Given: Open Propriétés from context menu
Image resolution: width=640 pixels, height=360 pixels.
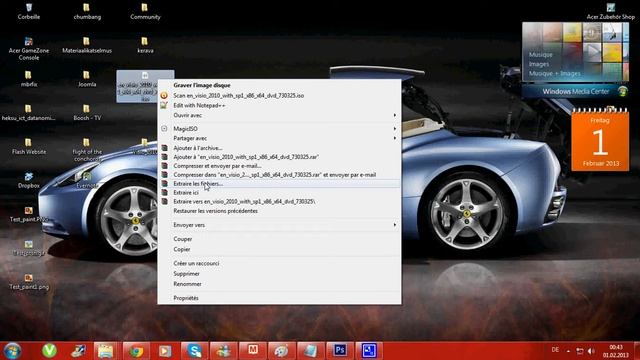Looking at the screenshot, I should [279, 298].
